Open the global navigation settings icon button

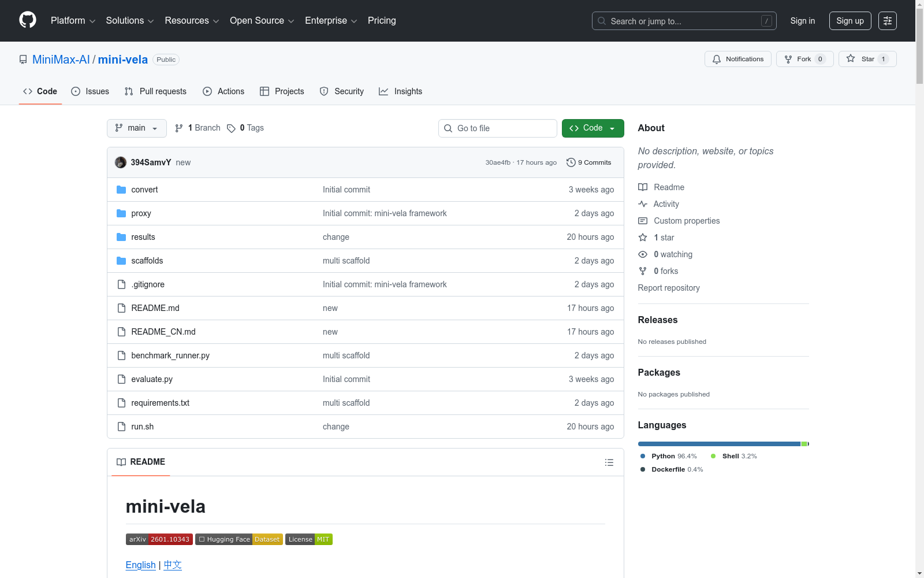(x=888, y=21)
